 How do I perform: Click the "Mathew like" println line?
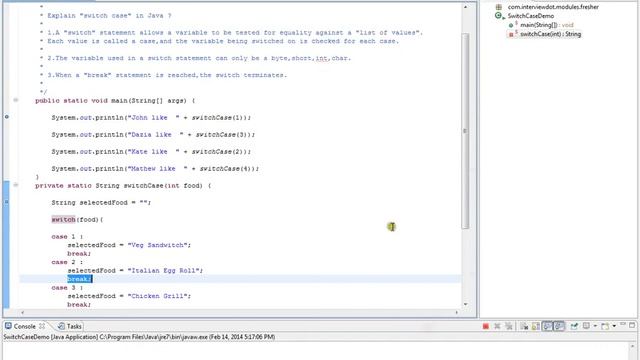pos(155,169)
